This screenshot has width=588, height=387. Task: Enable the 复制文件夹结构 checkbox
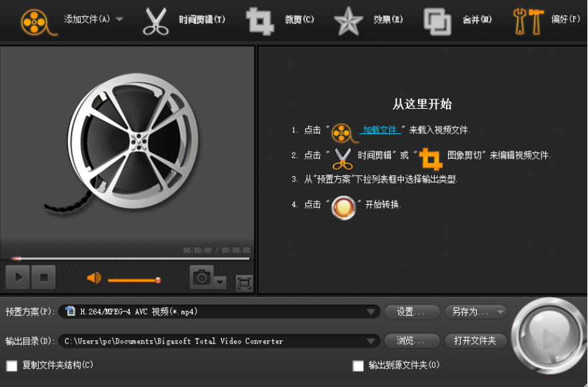pyautogui.click(x=11, y=366)
